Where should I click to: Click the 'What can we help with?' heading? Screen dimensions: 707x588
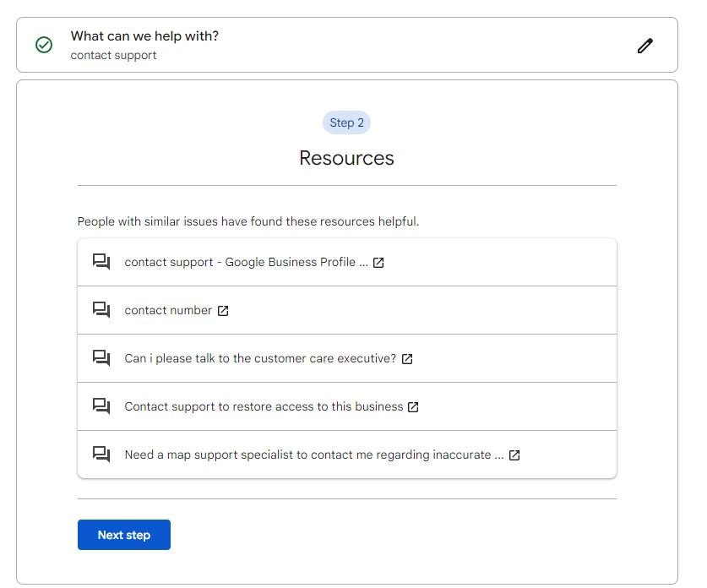point(144,36)
